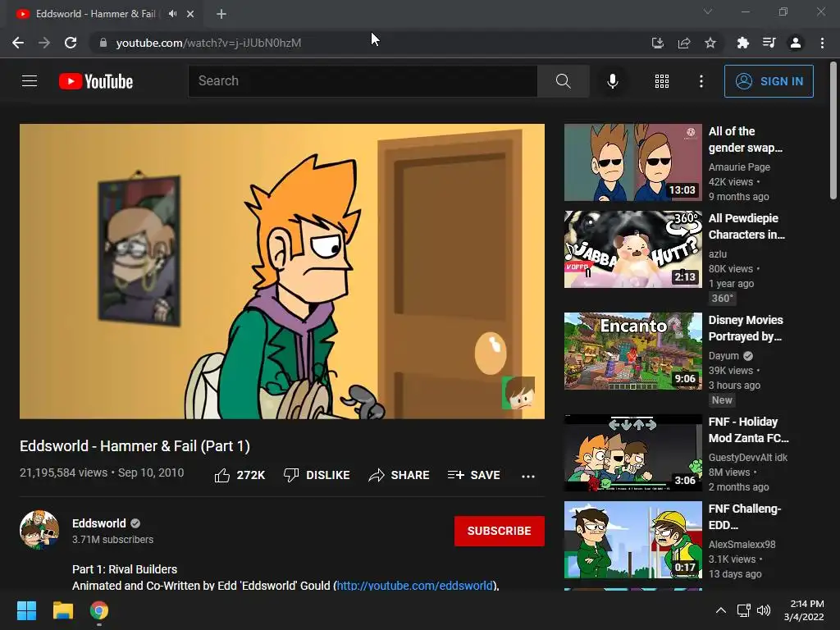Open the Eddsworld channel name link

click(x=99, y=523)
